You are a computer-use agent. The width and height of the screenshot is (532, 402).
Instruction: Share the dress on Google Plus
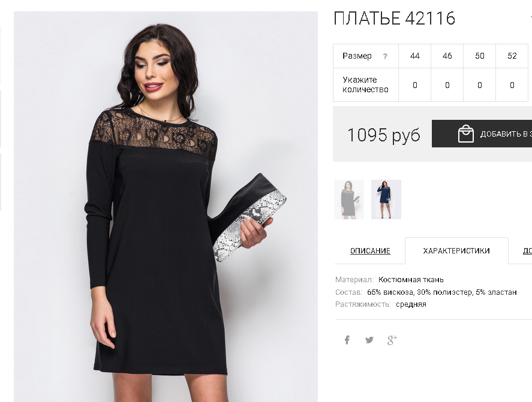(x=392, y=340)
